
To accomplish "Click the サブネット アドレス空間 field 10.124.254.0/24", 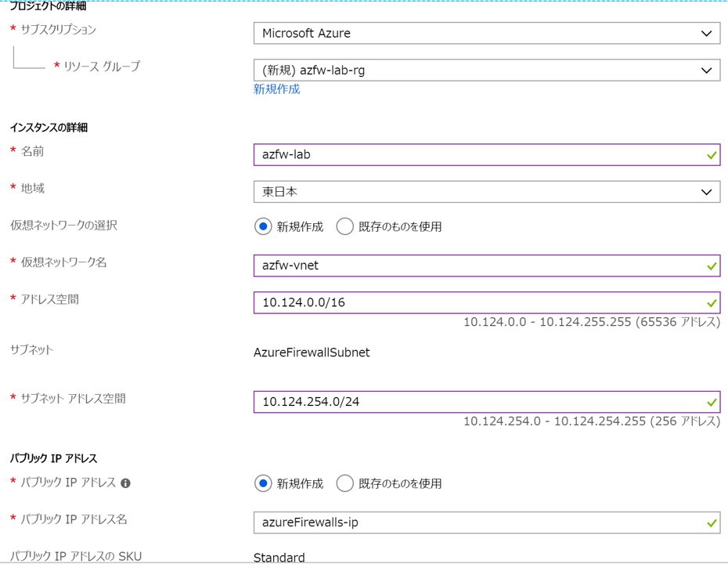I will pyautogui.click(x=478, y=402).
